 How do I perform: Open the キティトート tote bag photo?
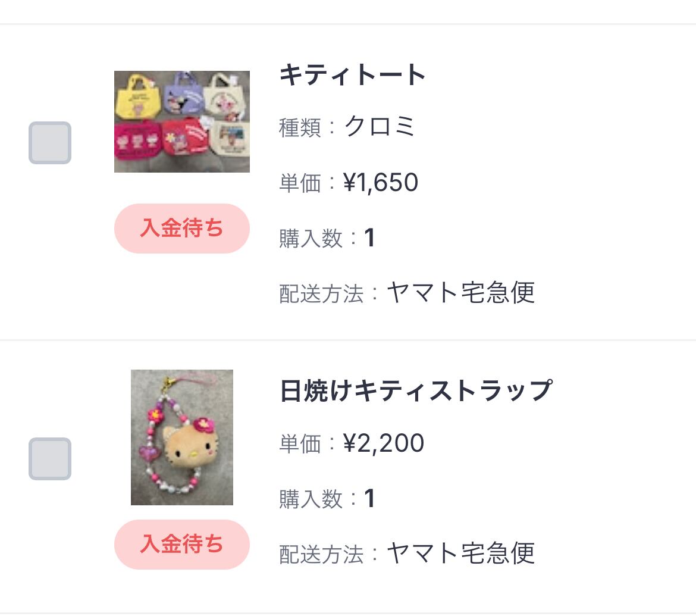click(x=182, y=122)
